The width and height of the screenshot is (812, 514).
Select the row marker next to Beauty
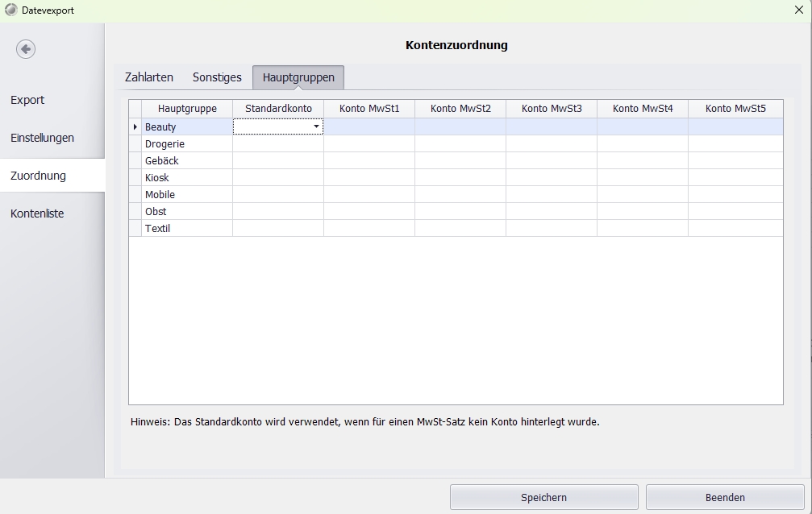135,126
